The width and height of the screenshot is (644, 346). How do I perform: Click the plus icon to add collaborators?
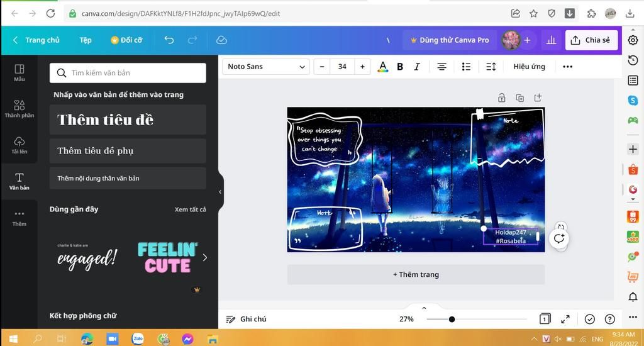[x=528, y=40]
